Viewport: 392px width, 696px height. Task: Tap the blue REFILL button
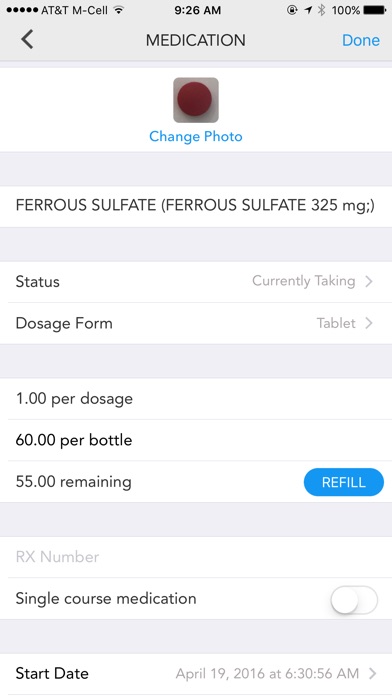click(344, 482)
